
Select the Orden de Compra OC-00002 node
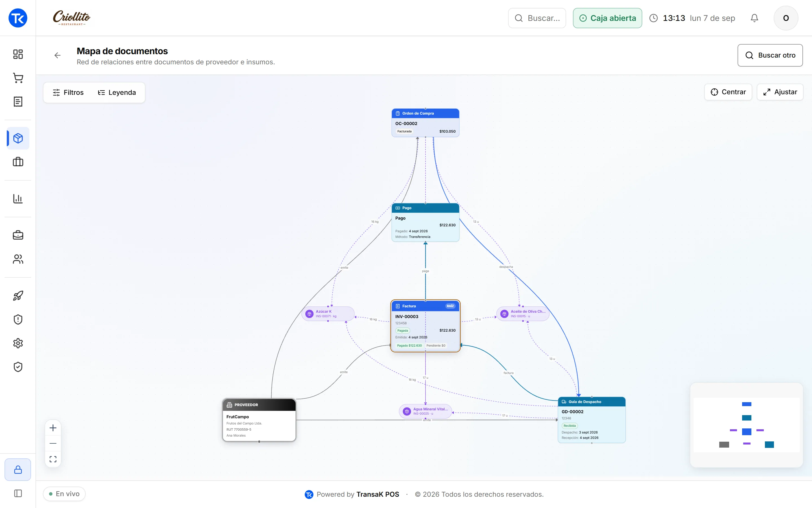pos(425,123)
